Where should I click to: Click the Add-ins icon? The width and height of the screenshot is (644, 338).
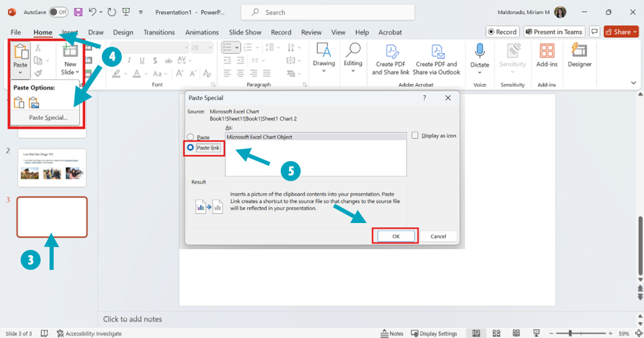(x=547, y=50)
